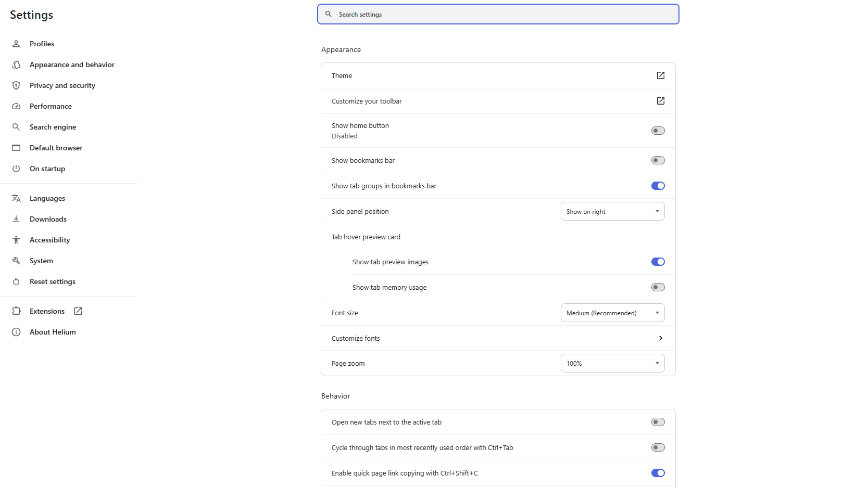Open Theme in a new tab via its external link icon
This screenshot has width=868, height=488.
coord(660,75)
